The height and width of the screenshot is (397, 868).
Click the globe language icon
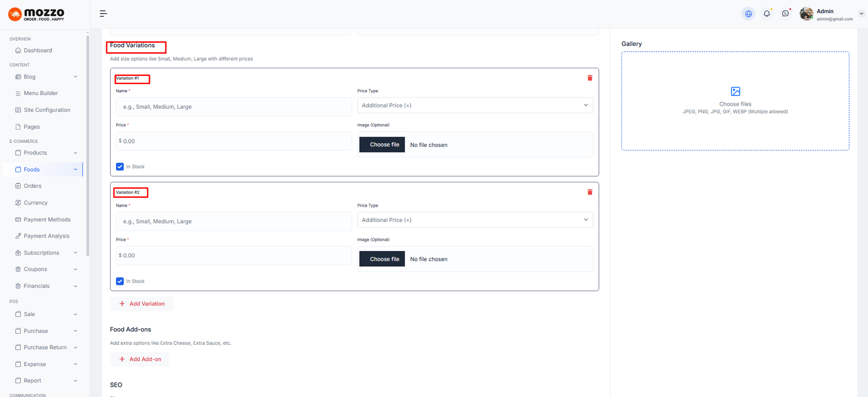[748, 14]
